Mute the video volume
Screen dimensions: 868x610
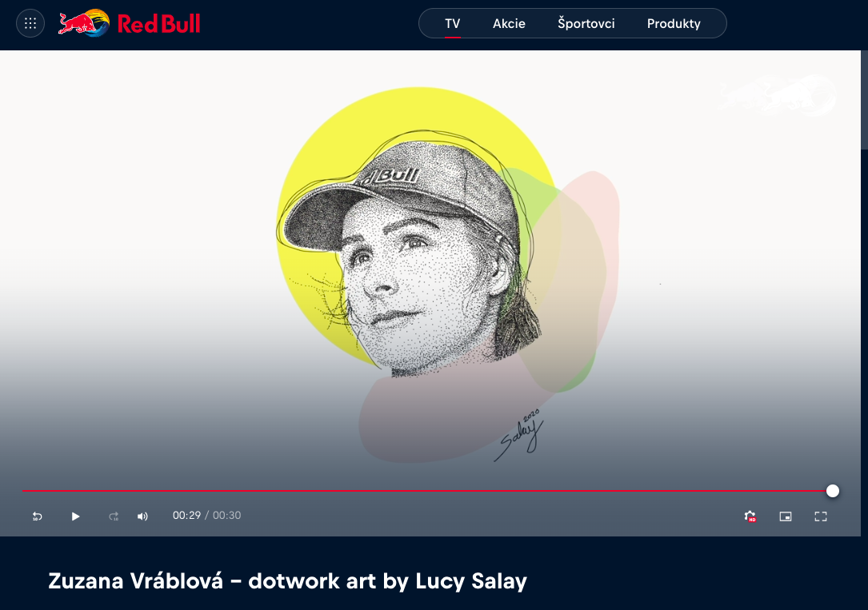coord(142,516)
